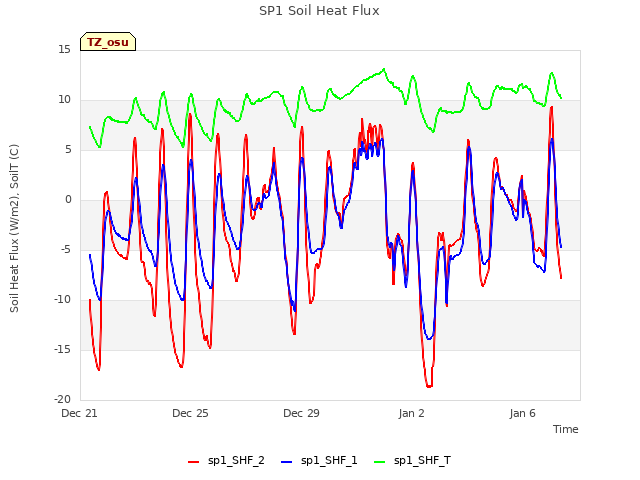Click the Time axis title
The width and height of the screenshot is (640, 480).
point(565,429)
